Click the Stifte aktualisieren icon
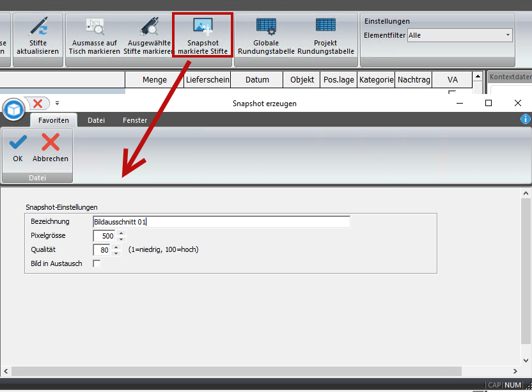The height and width of the screenshot is (392, 532). click(38, 27)
